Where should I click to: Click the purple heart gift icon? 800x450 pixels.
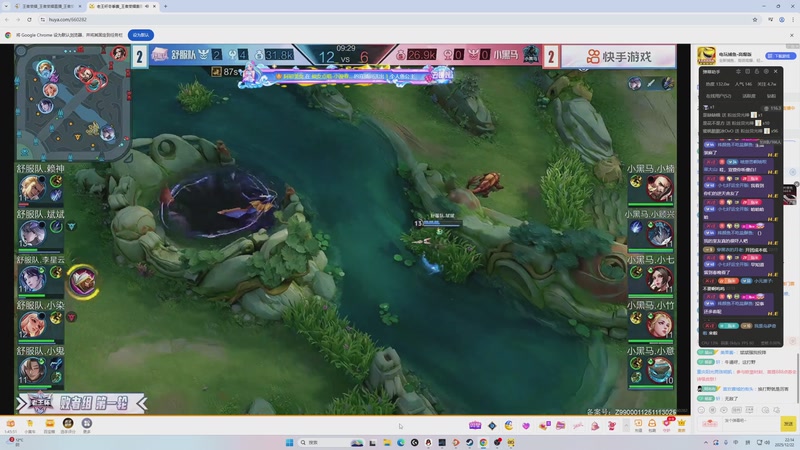coord(526,425)
